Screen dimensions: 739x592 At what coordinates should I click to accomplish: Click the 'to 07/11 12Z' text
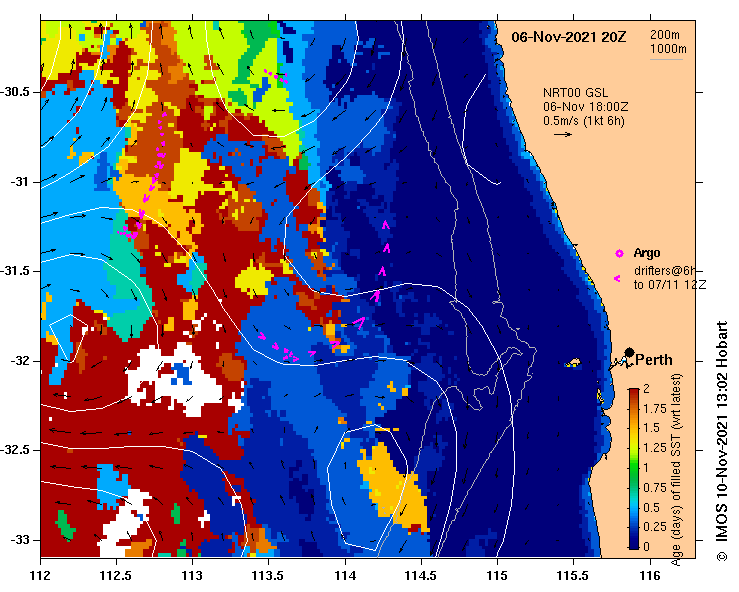pos(670,285)
